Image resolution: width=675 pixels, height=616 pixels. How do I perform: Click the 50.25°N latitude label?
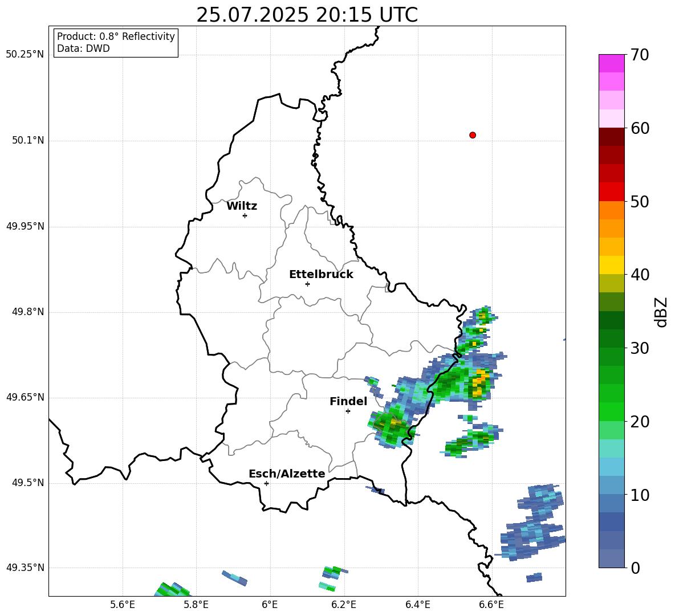[25, 55]
